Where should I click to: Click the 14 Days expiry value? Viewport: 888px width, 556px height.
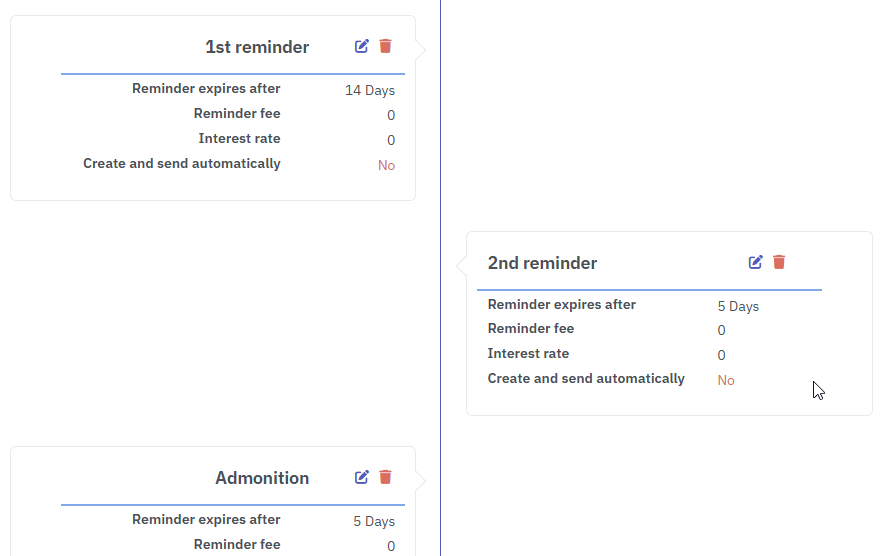point(370,91)
